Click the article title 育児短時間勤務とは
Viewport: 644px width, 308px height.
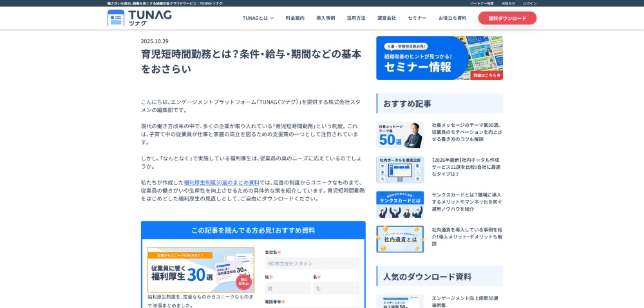(251, 61)
